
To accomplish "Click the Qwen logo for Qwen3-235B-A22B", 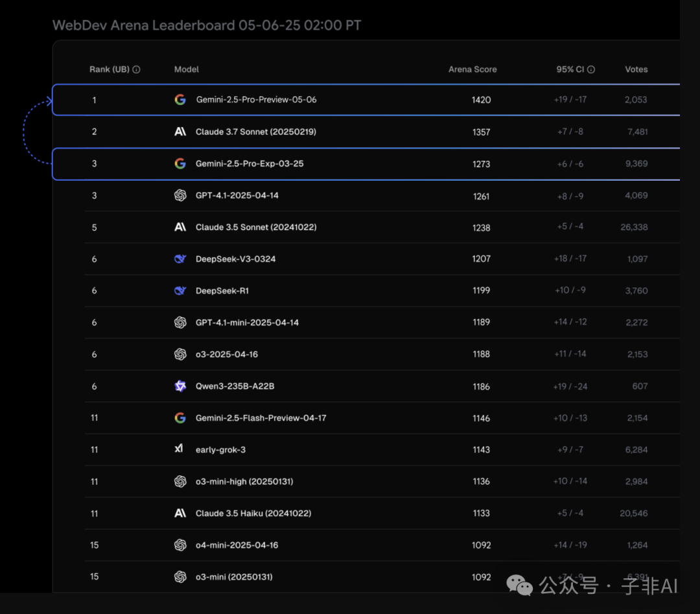I will coord(180,386).
